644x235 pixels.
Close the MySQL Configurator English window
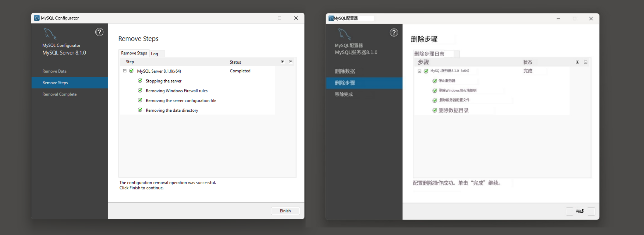[296, 18]
